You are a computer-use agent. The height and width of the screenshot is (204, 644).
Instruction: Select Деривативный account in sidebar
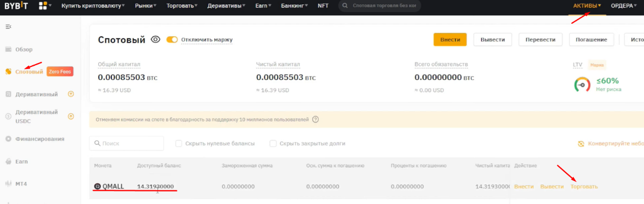pyautogui.click(x=37, y=94)
